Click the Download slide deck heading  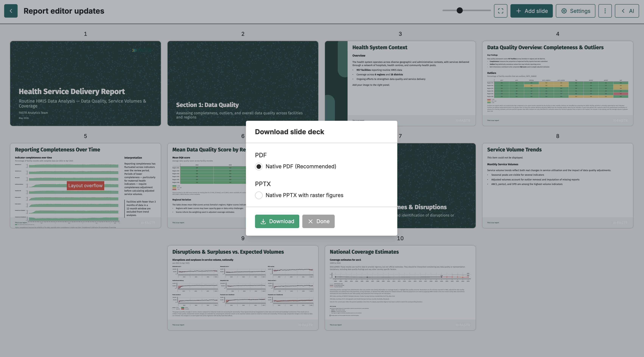(x=289, y=132)
